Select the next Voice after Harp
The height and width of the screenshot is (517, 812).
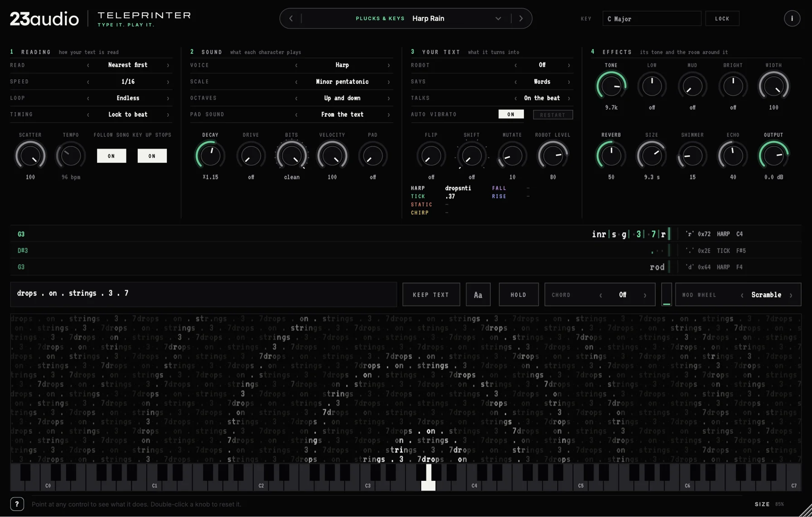pos(389,65)
